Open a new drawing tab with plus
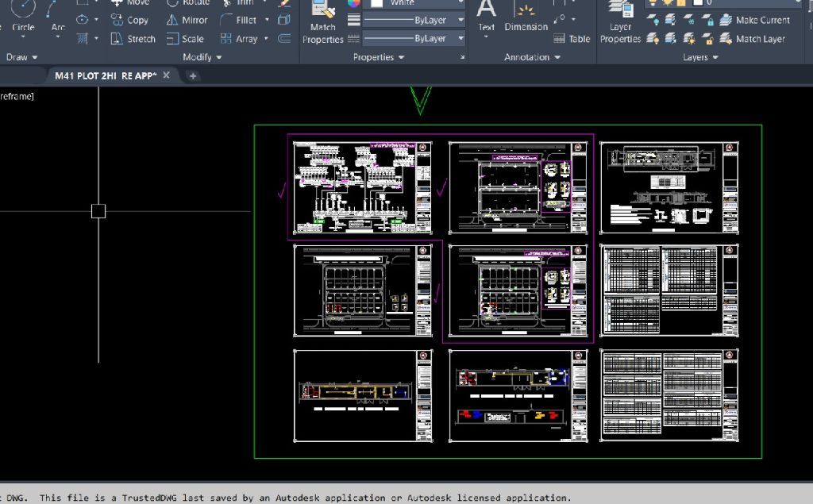This screenshot has height=504, width=813. [x=192, y=76]
